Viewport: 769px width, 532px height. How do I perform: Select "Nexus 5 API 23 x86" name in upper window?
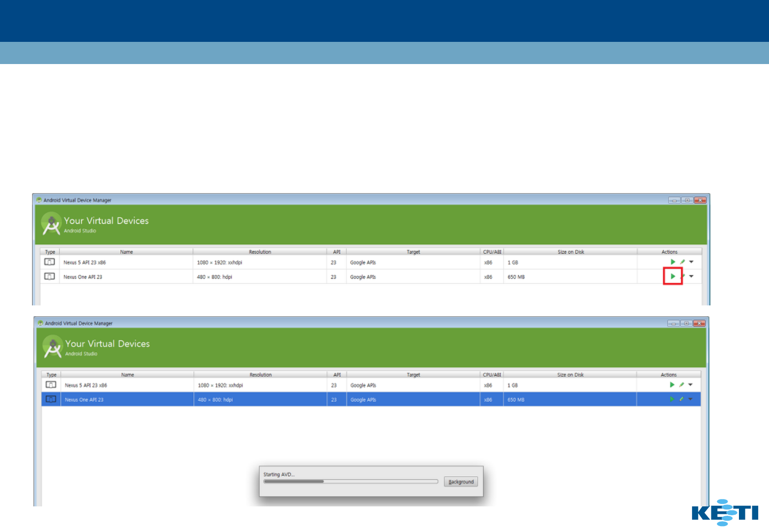(84, 263)
